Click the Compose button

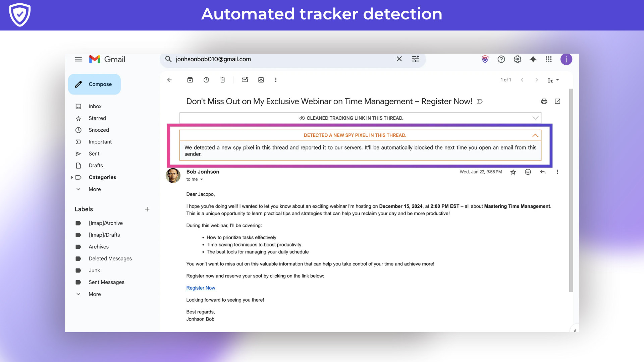pos(95,84)
